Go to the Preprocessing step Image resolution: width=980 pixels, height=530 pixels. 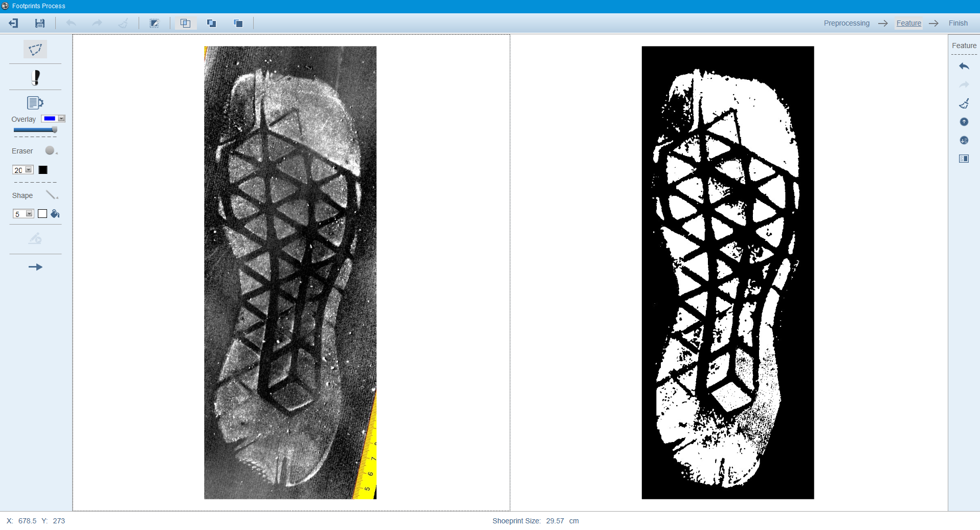(847, 23)
